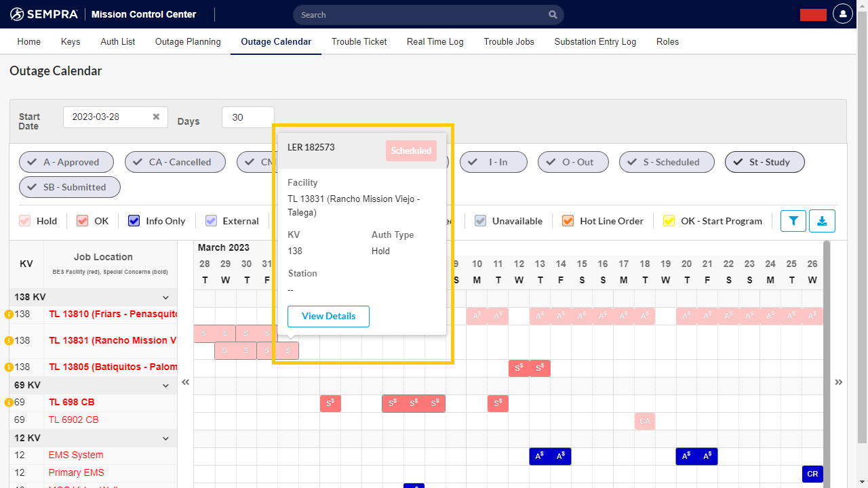The height and width of the screenshot is (488, 868).
Task: Toggle the Hot Line Order checkbox
Action: pos(568,221)
